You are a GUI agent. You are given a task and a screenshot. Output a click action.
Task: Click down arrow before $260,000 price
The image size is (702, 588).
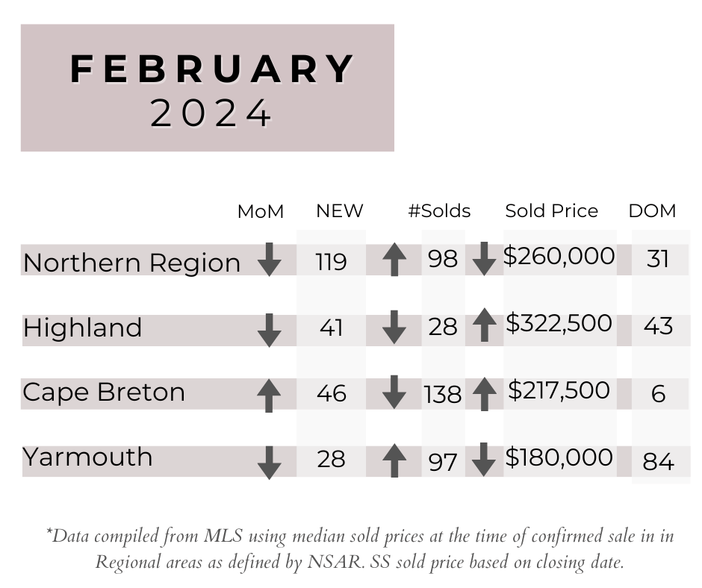tap(484, 259)
